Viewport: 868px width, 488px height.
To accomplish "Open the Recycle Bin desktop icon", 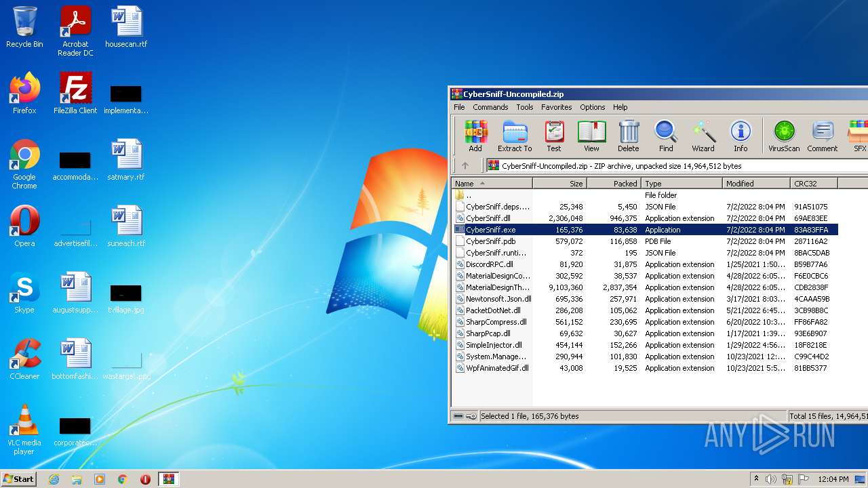I will (24, 27).
